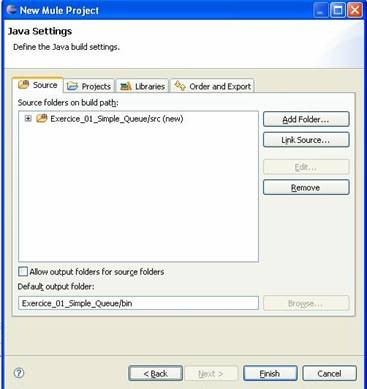Click the Link Source... button
This screenshot has height=389, width=367.
[x=306, y=140]
